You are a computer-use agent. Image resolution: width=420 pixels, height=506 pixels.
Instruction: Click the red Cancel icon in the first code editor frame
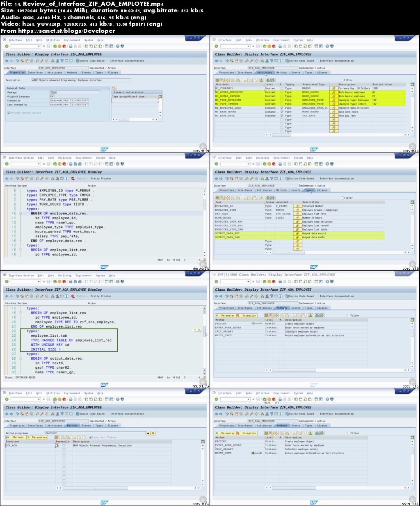click(x=64, y=164)
